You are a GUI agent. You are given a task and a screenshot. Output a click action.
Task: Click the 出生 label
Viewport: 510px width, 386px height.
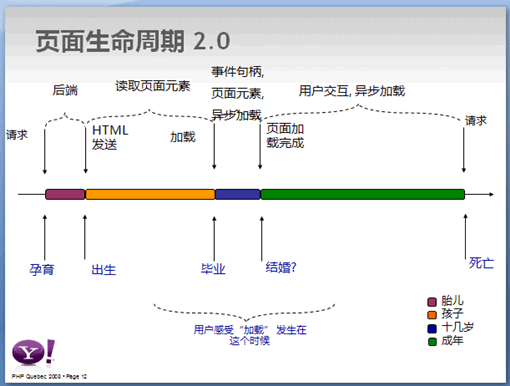104,270
